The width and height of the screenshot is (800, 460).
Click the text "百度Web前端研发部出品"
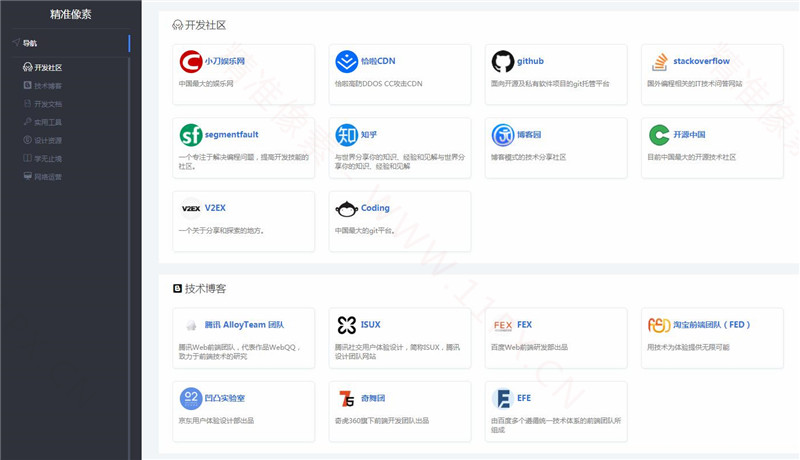point(529,347)
